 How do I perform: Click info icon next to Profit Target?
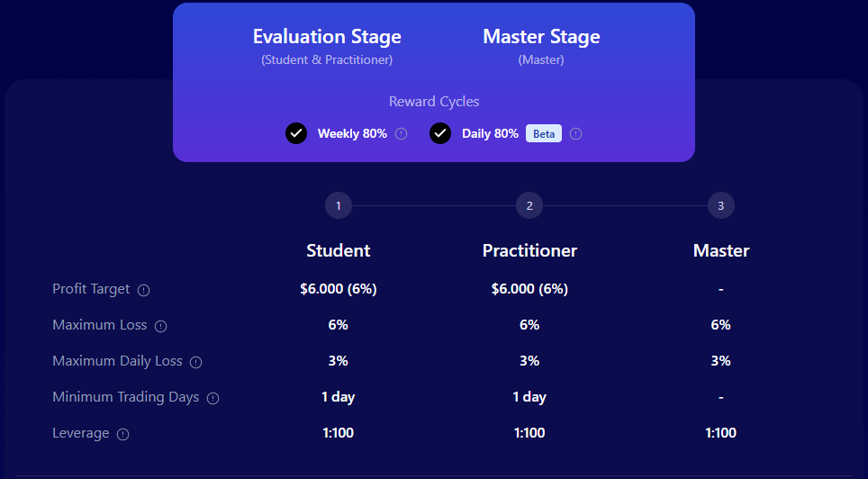144,290
